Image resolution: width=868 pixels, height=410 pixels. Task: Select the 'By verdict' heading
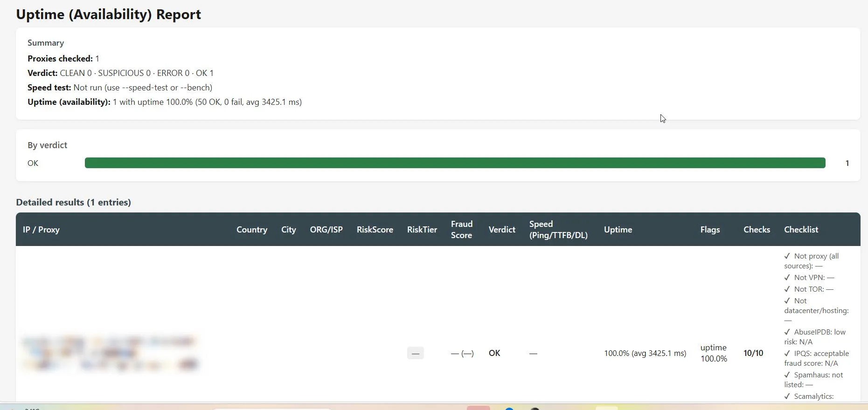pyautogui.click(x=47, y=145)
